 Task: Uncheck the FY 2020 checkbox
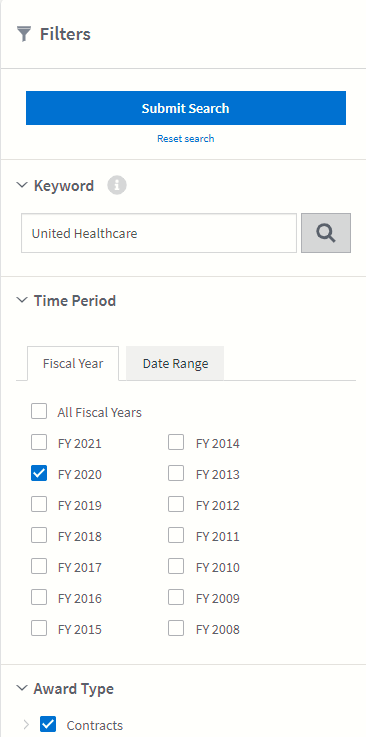tap(39, 473)
